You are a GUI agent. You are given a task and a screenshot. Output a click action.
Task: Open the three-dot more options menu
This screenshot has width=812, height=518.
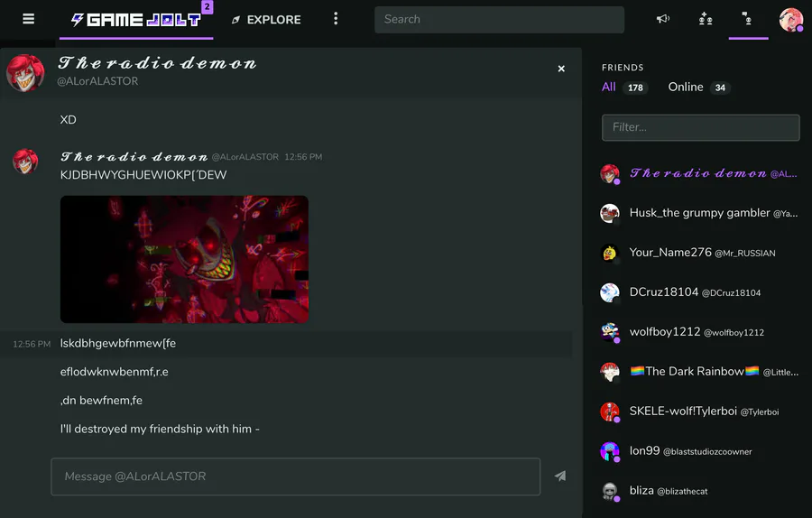coord(336,19)
